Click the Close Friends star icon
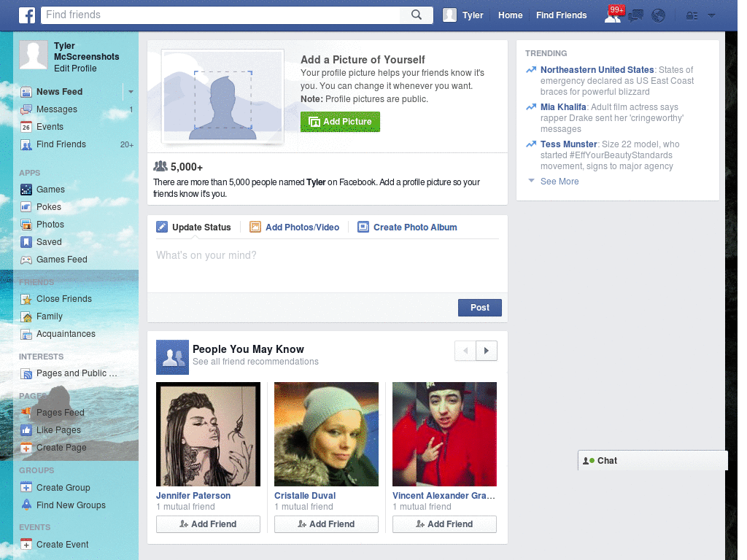This screenshot has height=560, width=747. click(x=26, y=299)
